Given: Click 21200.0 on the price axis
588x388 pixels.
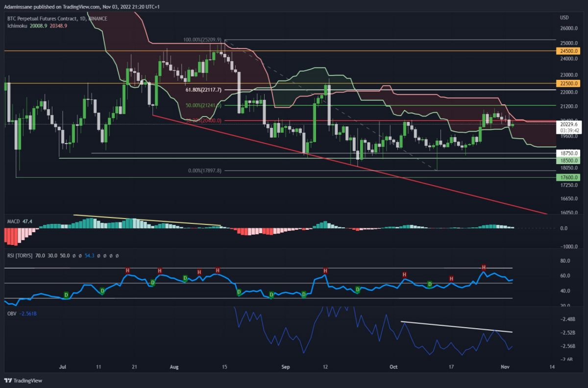Looking at the screenshot, I should pos(569,106).
